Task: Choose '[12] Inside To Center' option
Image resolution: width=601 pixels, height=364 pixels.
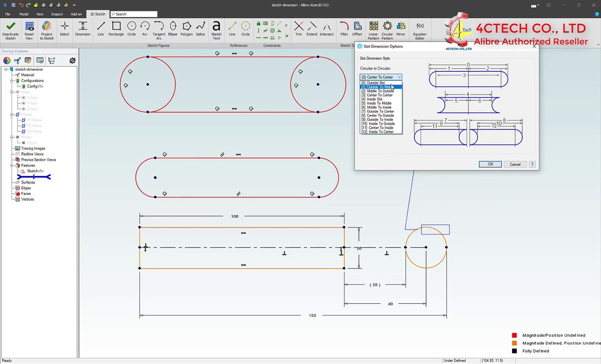Action: (381, 132)
